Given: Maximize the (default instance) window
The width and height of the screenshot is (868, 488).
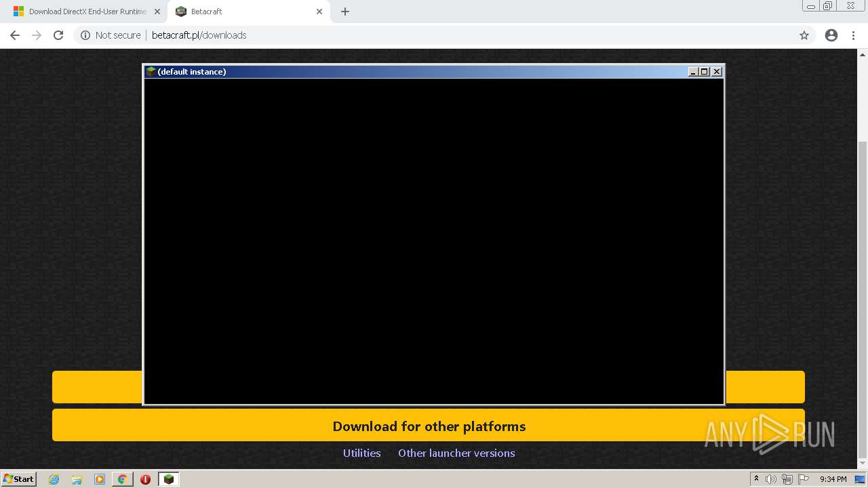Looking at the screenshot, I should click(705, 71).
